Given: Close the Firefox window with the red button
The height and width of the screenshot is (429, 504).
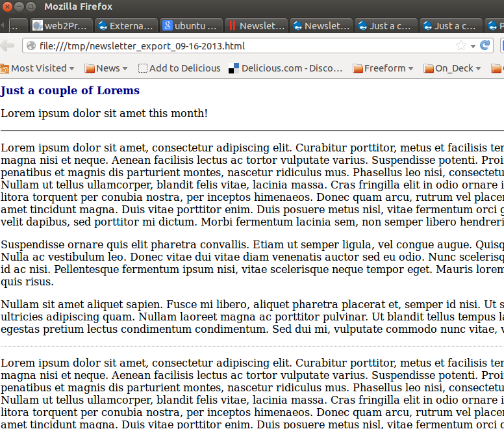Looking at the screenshot, I should [x=7, y=6].
